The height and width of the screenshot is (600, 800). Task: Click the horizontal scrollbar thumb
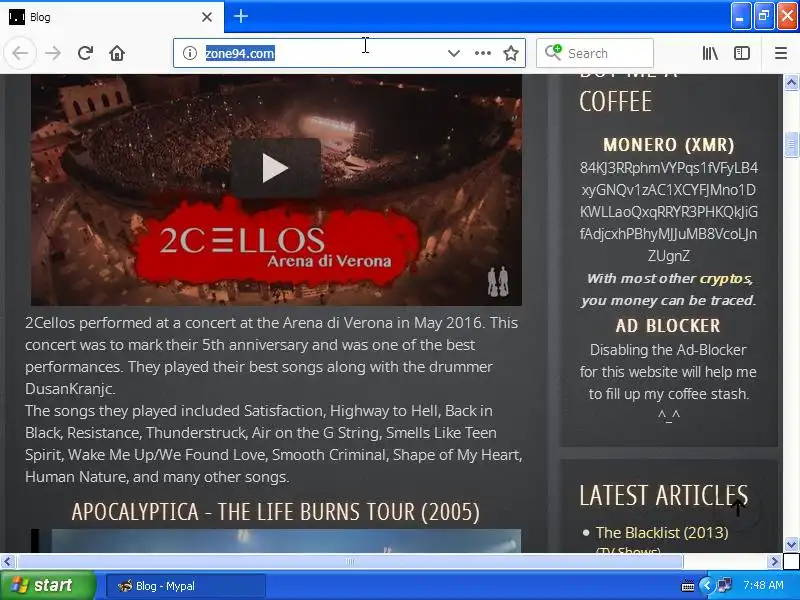(x=350, y=562)
